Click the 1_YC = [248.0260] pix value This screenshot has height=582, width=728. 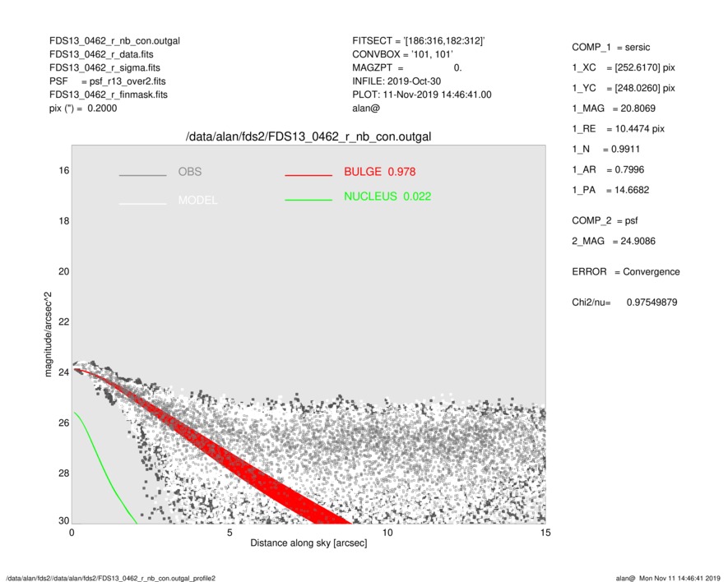click(623, 88)
